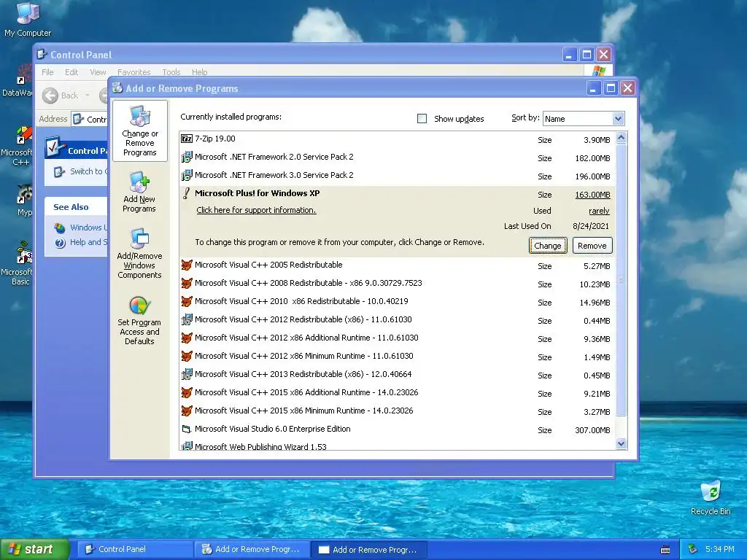Click the Remove button for Microsoft Plus!
The height and width of the screenshot is (560, 747).
pyautogui.click(x=592, y=246)
